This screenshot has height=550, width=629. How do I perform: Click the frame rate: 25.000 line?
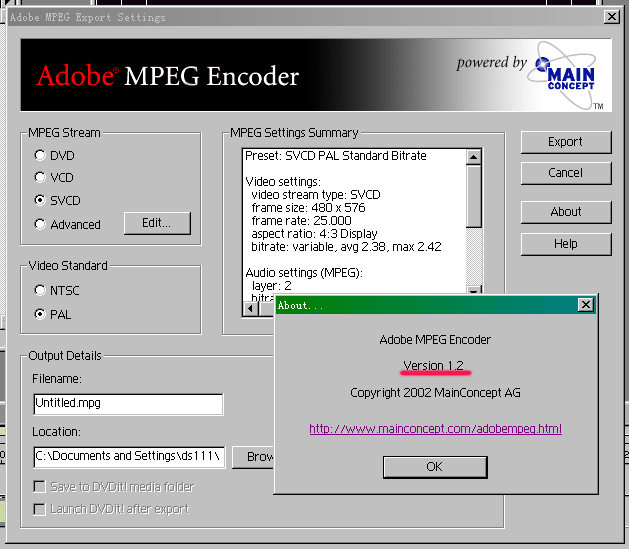pyautogui.click(x=301, y=221)
